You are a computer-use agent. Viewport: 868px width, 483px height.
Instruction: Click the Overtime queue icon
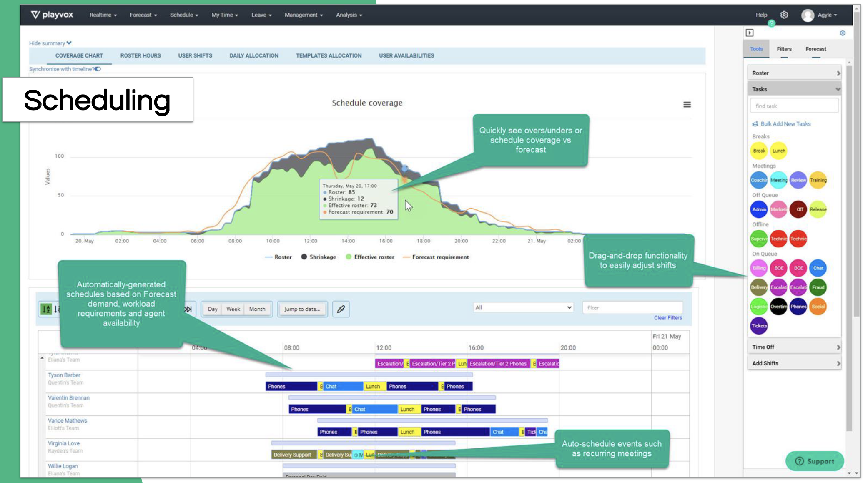tap(778, 306)
